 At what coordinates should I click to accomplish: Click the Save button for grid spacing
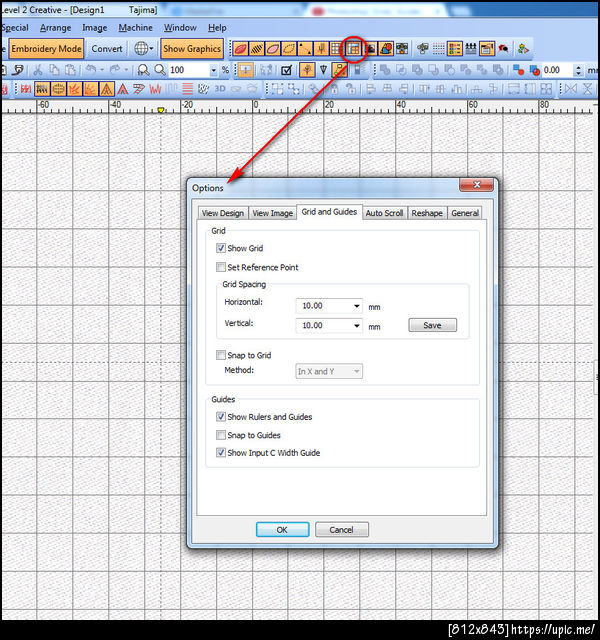(x=432, y=325)
